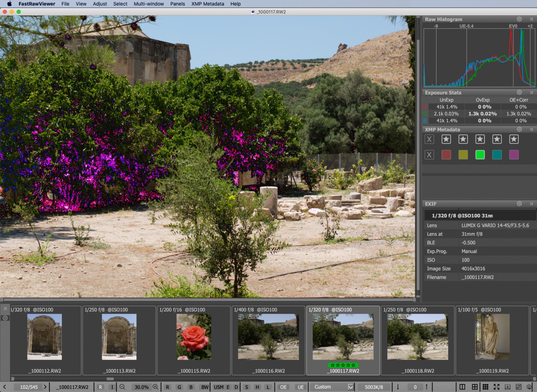This screenshot has width=537, height=392.
Task: Go to the next image arrow
Action: [x=45, y=387]
